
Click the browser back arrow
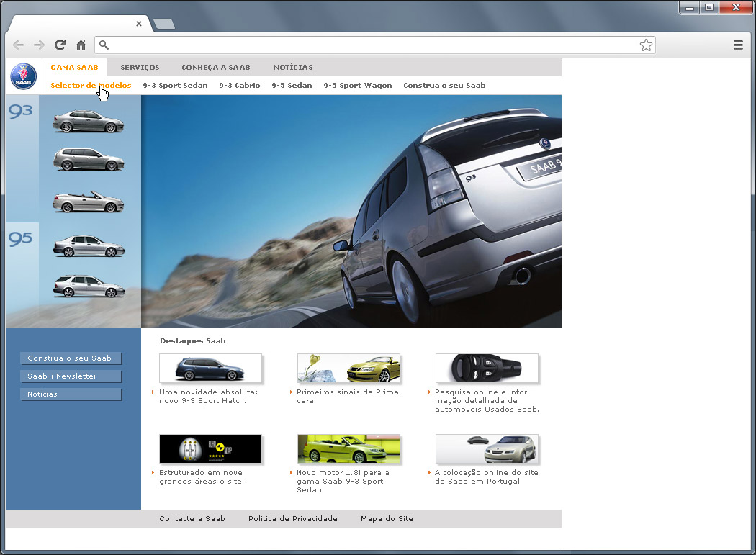[18, 45]
